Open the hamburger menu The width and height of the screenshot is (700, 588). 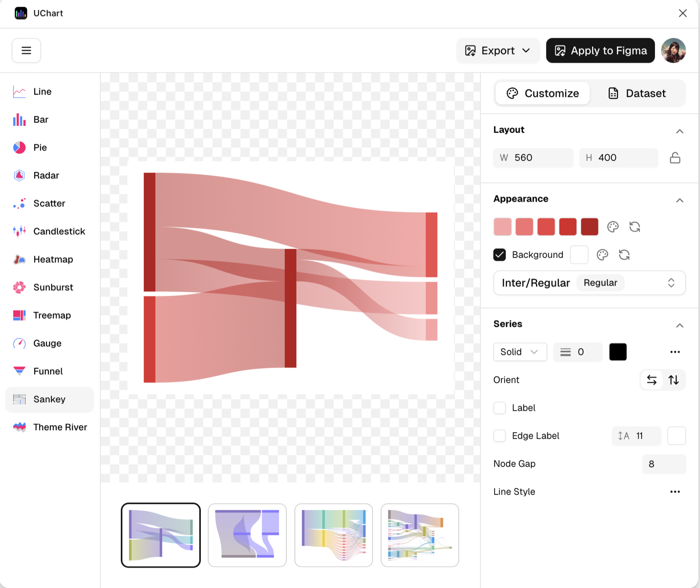(x=26, y=51)
